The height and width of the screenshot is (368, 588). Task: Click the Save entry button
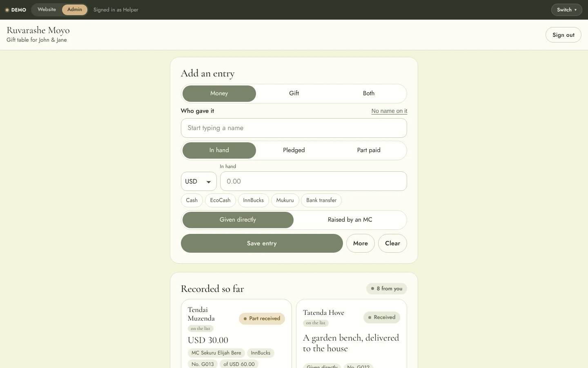coord(262,243)
